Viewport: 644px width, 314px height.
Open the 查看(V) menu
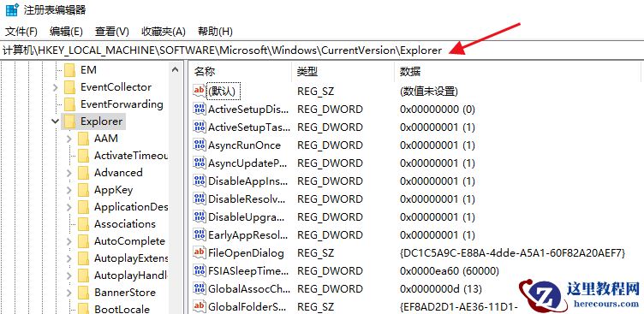tap(111, 32)
